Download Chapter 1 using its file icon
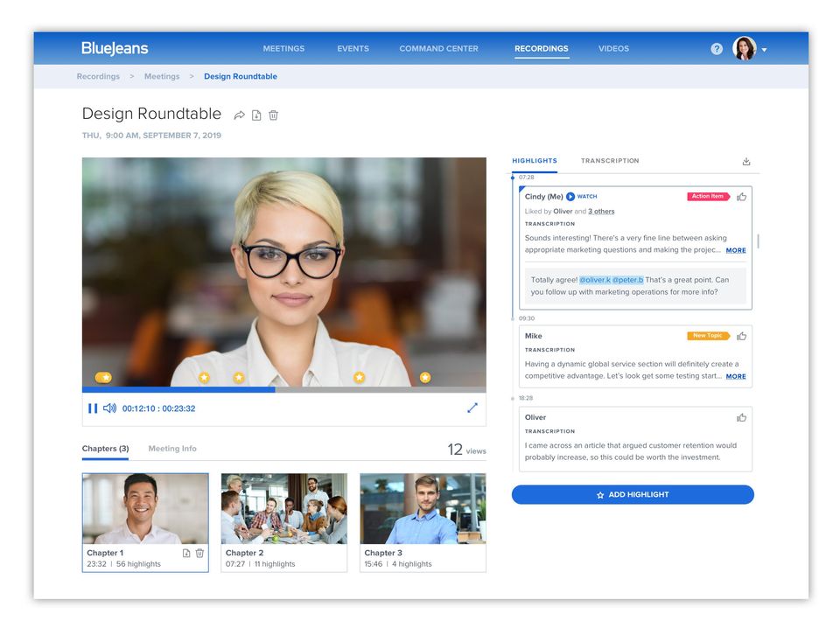The image size is (840, 628). pos(186,553)
